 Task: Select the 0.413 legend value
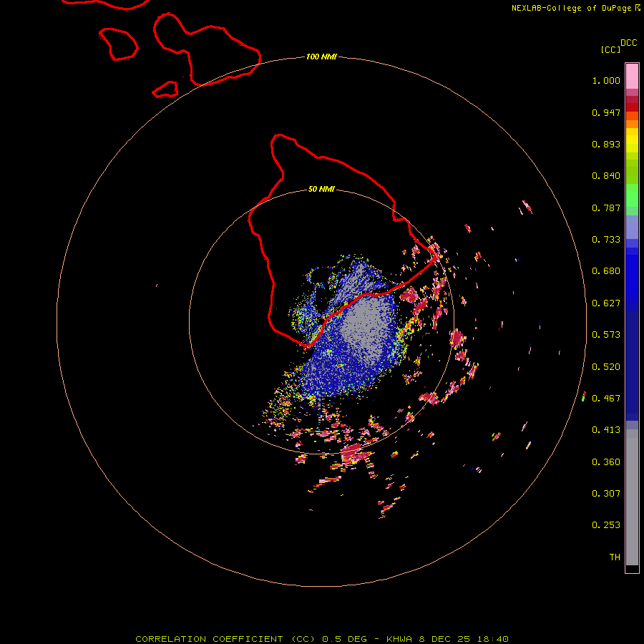coord(606,430)
